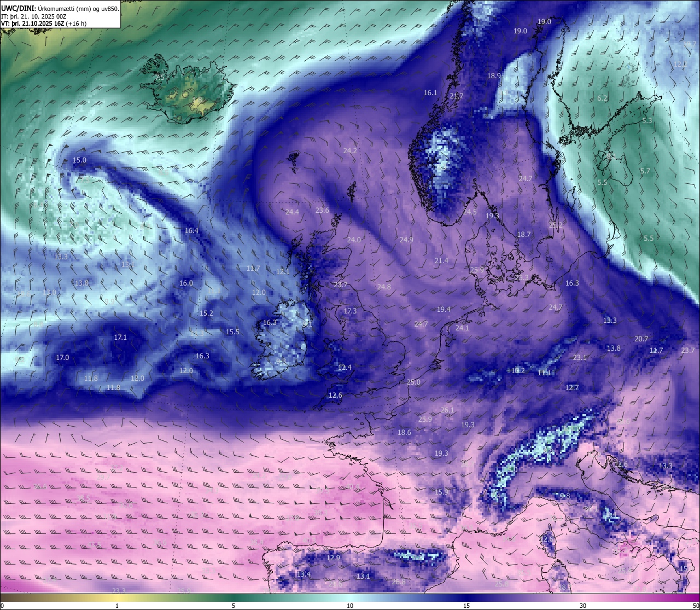The image size is (700, 610).
Task: Click the 26.1 value on the map
Action: (447, 410)
